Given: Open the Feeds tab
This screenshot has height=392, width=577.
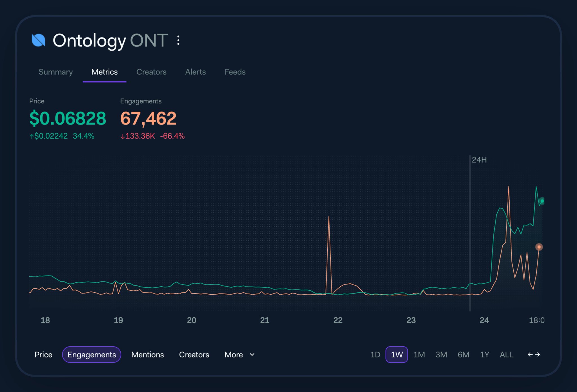Looking at the screenshot, I should point(235,72).
